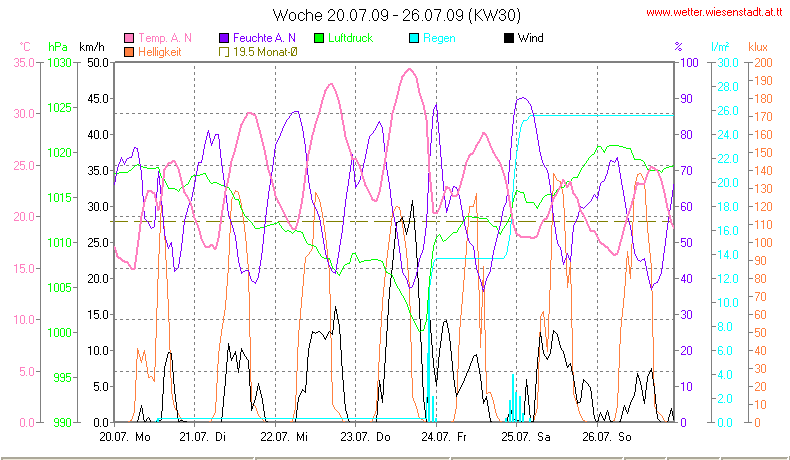Viewport: 790px width, 460px height.
Task: Click the 20.07. Mo date label
Action: point(125,437)
